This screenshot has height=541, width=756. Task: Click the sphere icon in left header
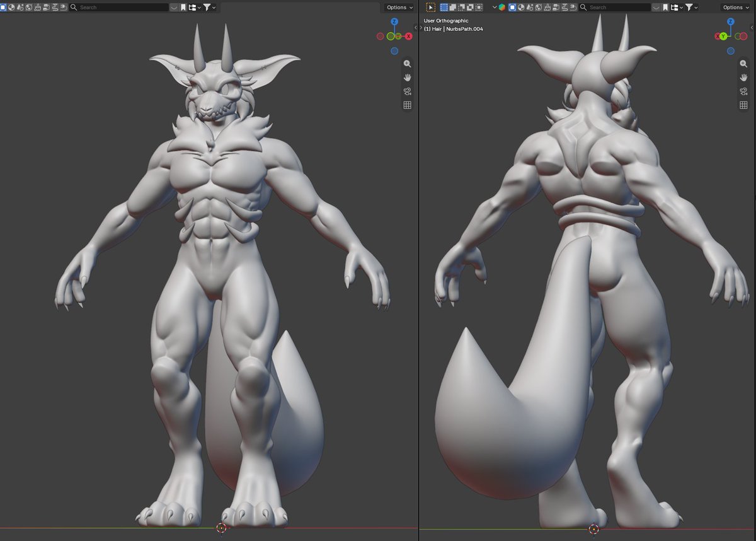pos(11,7)
